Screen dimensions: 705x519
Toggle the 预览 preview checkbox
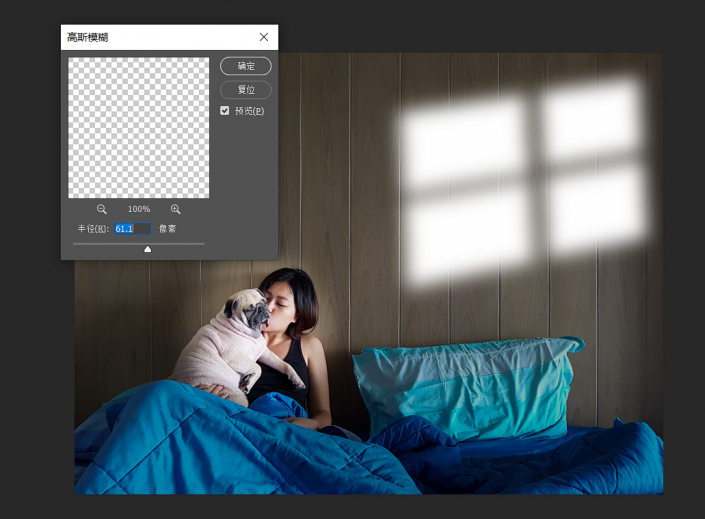click(225, 111)
